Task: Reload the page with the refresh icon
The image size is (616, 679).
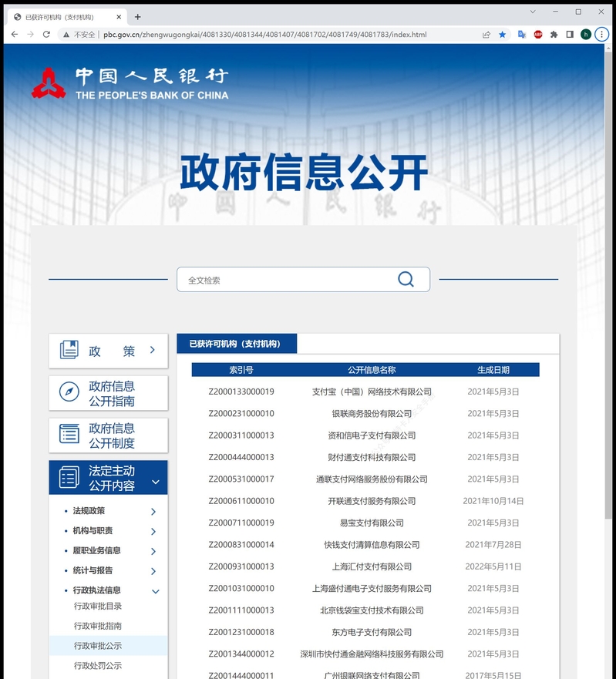Action: click(46, 34)
